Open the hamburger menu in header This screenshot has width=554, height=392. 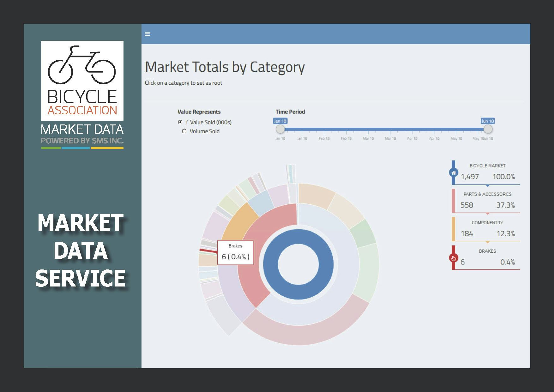pos(147,34)
